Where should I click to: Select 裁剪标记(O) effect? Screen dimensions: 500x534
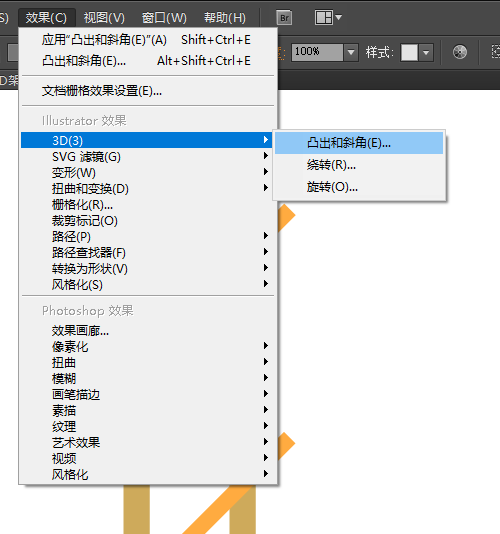coord(146,220)
